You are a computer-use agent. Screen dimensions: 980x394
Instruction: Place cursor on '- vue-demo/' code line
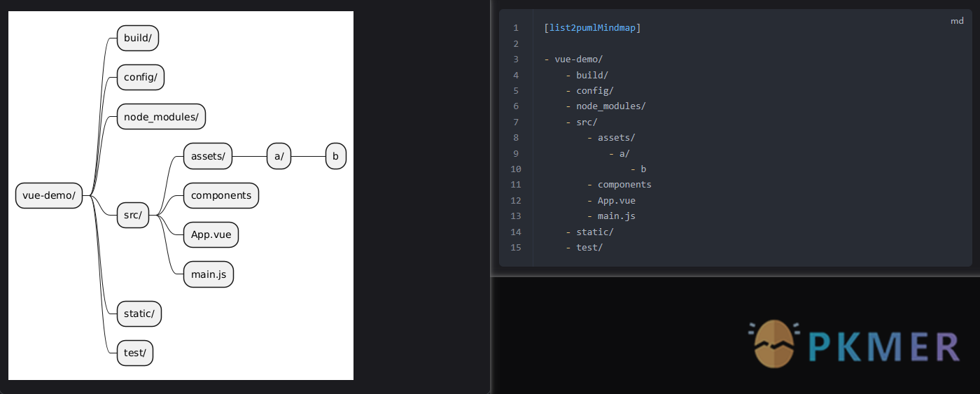573,59
